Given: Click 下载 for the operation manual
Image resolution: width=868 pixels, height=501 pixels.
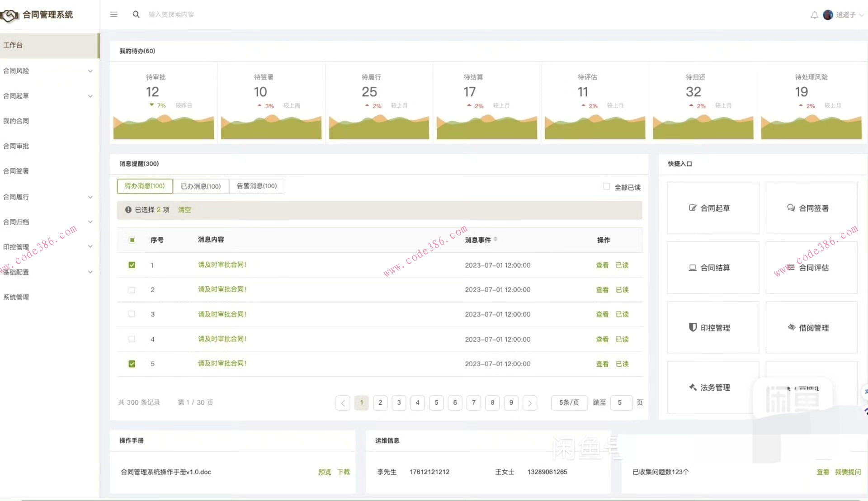Looking at the screenshot, I should [344, 472].
